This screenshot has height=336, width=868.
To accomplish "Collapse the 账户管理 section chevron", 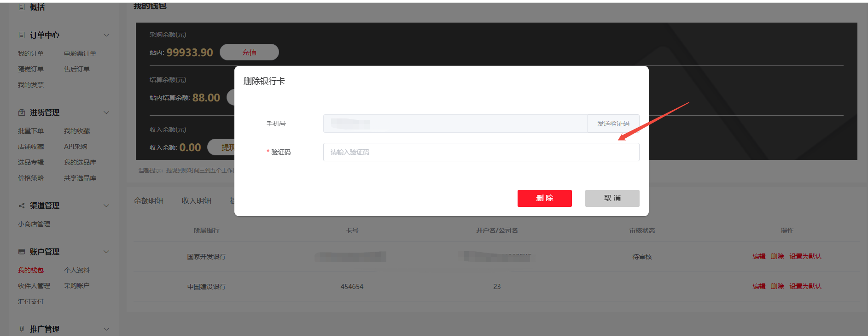I will click(x=106, y=252).
